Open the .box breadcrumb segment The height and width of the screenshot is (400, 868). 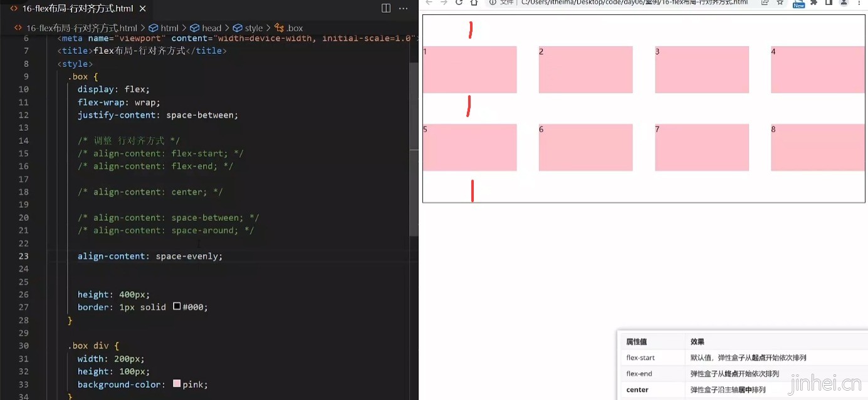pos(290,28)
